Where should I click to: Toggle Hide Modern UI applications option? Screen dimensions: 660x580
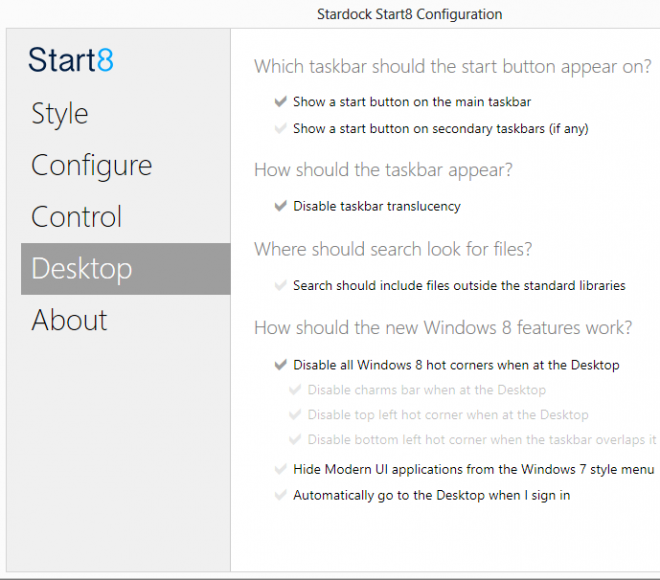[279, 469]
